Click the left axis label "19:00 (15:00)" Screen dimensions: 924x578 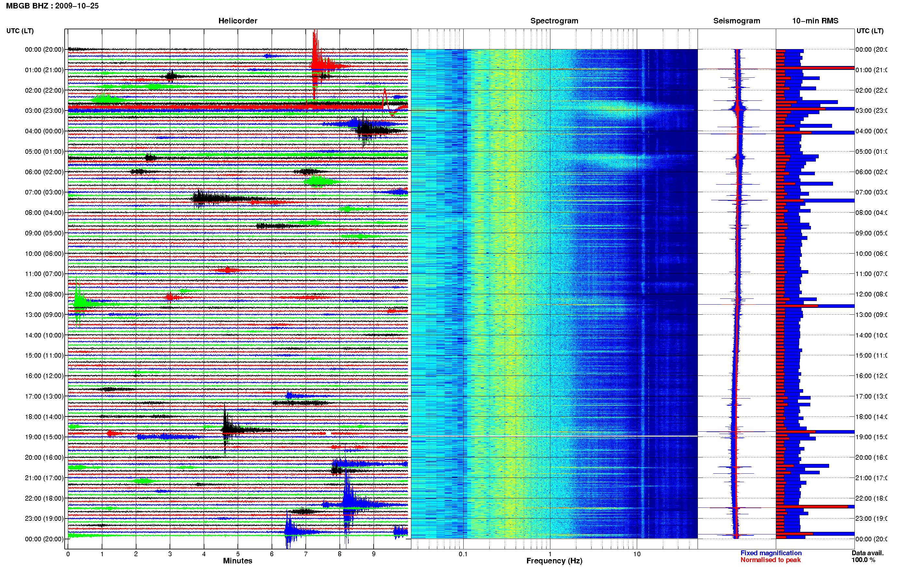[x=44, y=437]
